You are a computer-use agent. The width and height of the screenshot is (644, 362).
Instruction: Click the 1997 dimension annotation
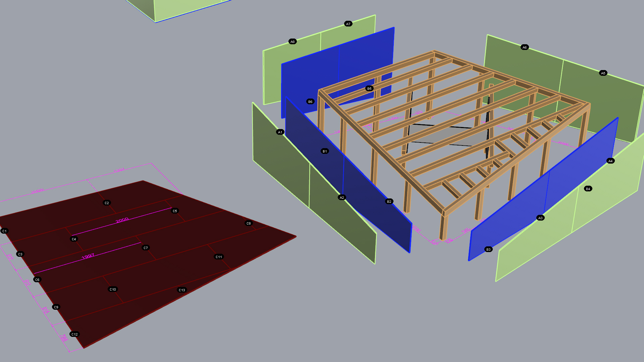click(88, 256)
